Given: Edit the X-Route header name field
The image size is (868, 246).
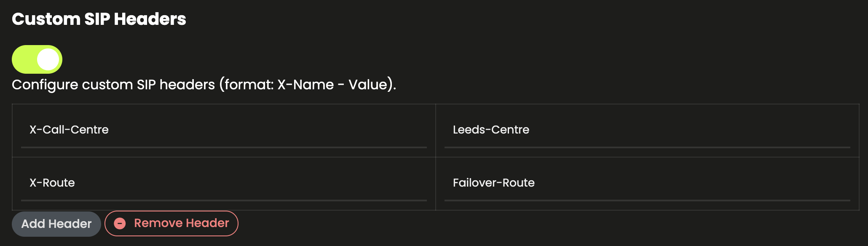Looking at the screenshot, I should (x=224, y=183).
